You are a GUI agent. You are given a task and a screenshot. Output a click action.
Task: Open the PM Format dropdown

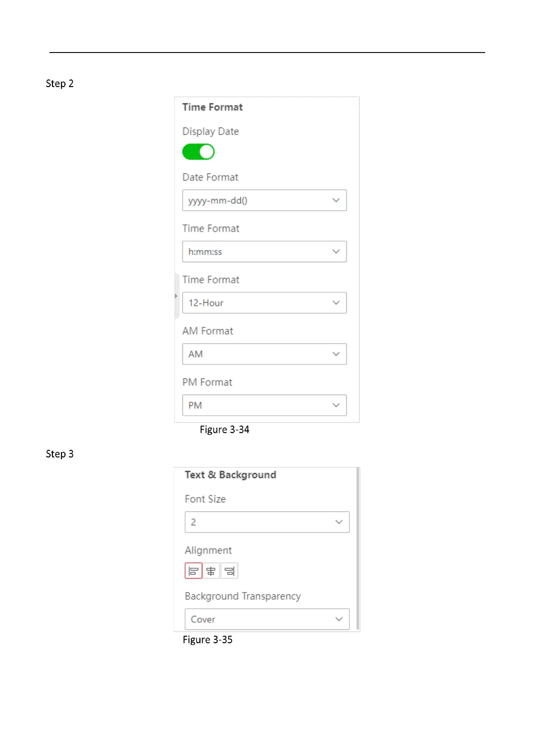[x=264, y=405]
